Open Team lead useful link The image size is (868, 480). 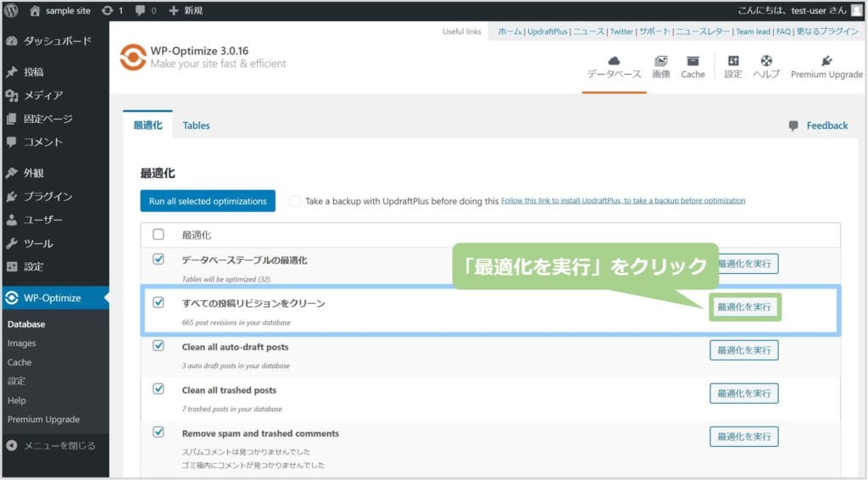pyautogui.click(x=753, y=31)
